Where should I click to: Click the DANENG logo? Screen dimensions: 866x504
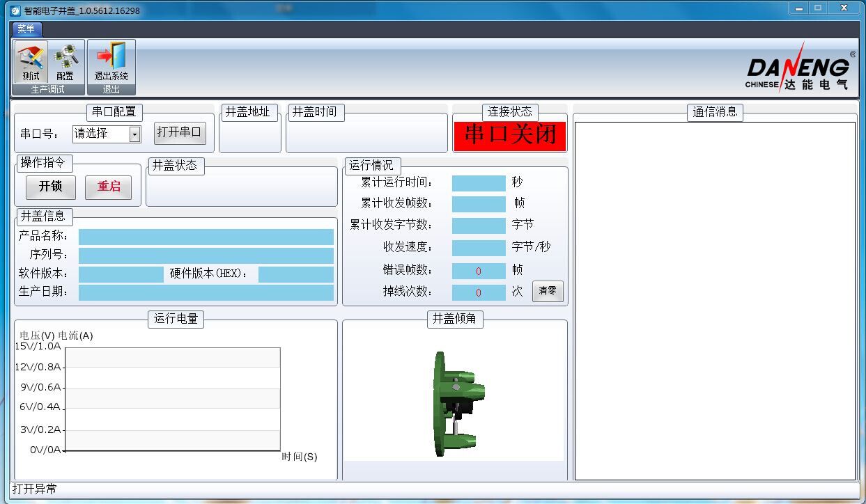click(798, 70)
